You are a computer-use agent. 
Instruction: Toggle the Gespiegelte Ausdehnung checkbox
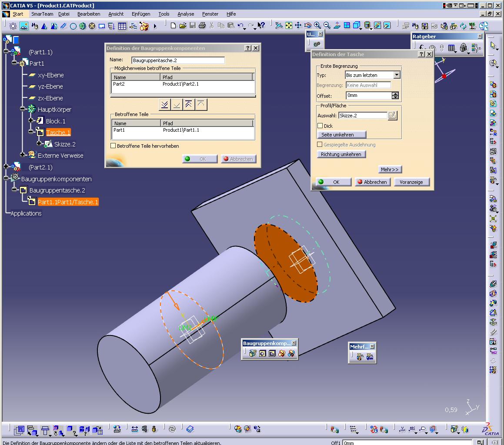click(x=320, y=144)
